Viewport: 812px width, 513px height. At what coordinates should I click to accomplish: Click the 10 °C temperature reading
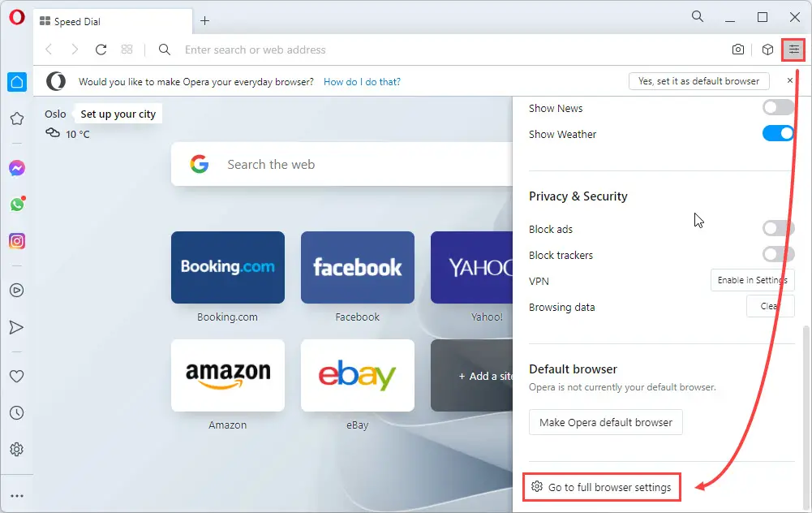(78, 134)
